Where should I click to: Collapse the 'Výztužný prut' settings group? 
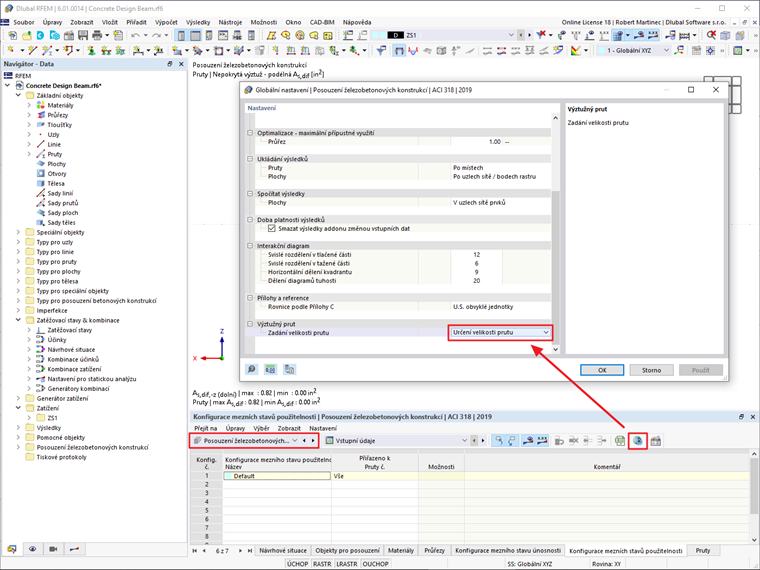[x=250, y=324]
